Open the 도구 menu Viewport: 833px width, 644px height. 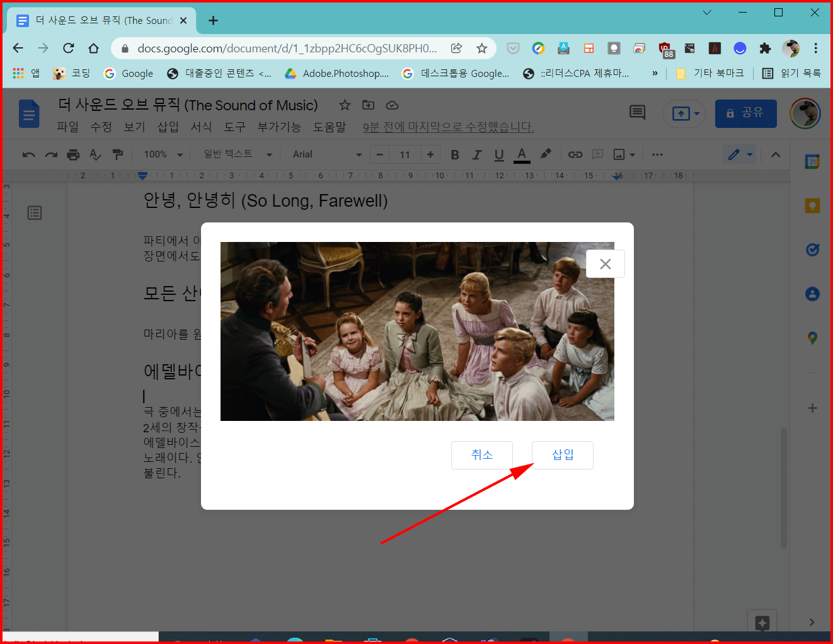(234, 127)
